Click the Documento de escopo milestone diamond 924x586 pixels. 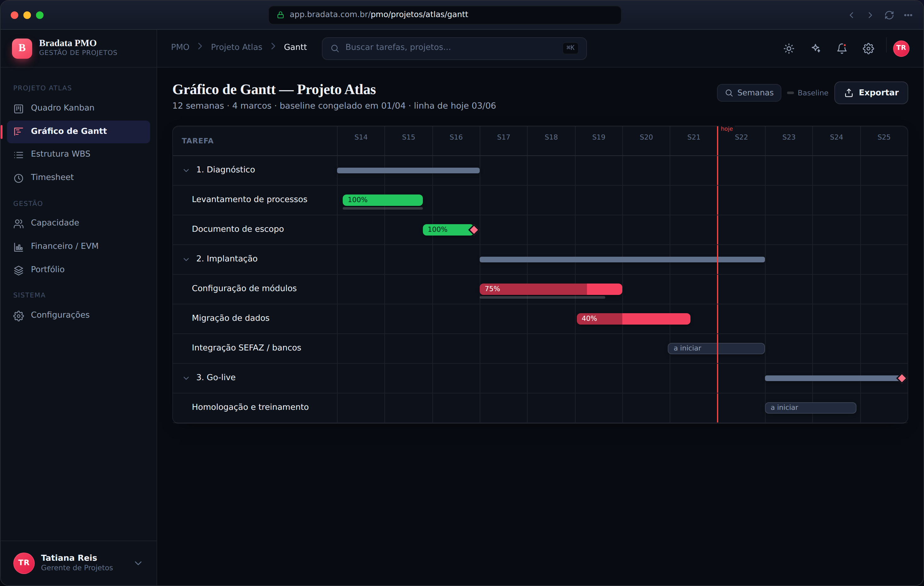point(474,230)
